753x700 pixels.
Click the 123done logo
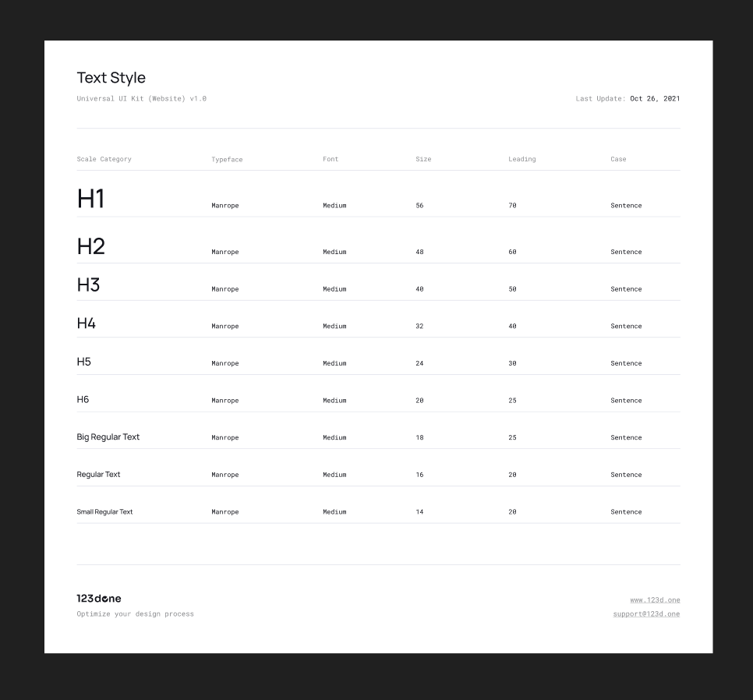(x=99, y=599)
